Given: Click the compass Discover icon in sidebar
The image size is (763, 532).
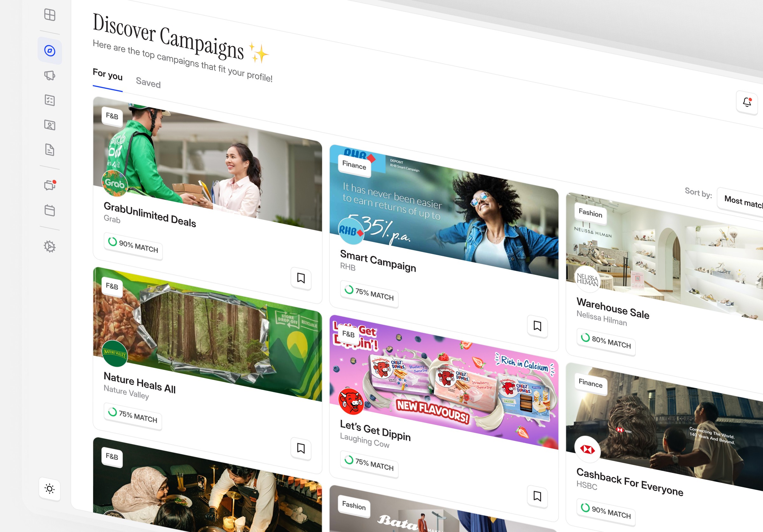Looking at the screenshot, I should [50, 51].
